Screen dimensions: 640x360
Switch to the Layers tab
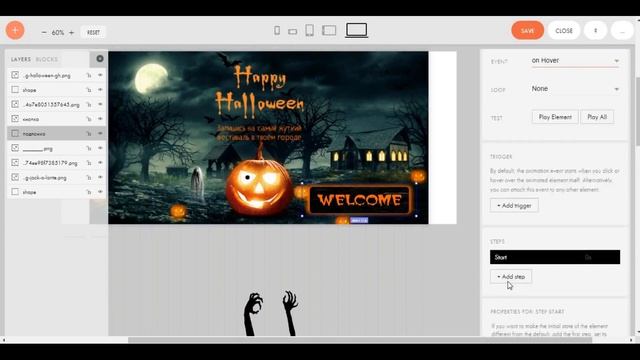click(21, 59)
